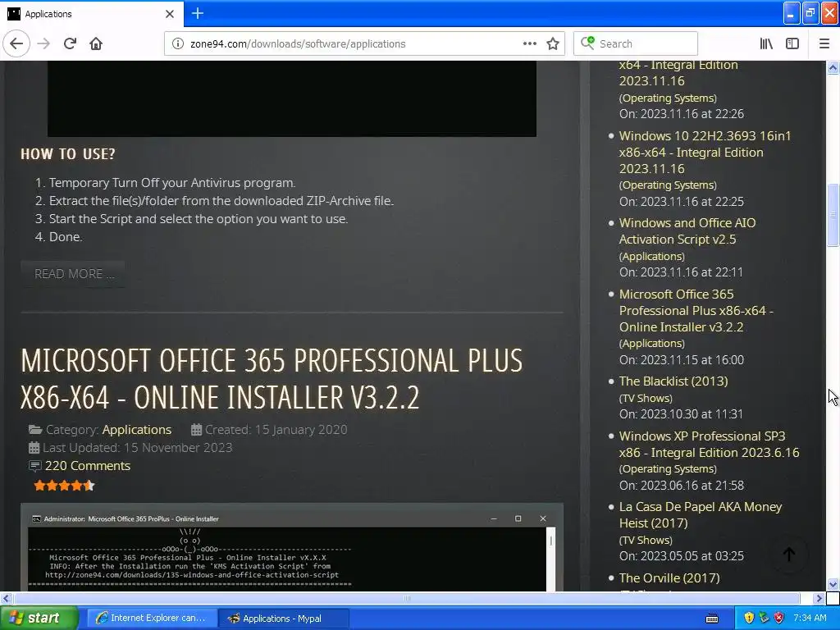Click the red shield tray icon
Viewport: 840px width, 630px height.
779,618
